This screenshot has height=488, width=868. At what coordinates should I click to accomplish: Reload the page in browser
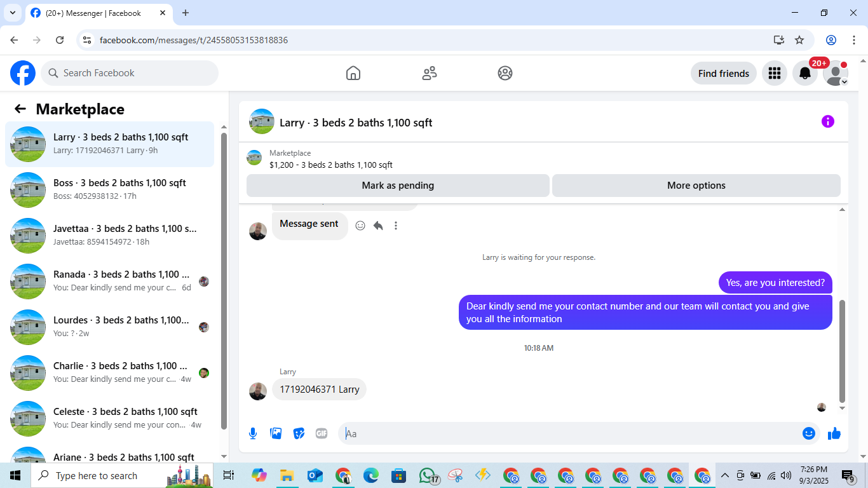coord(60,40)
